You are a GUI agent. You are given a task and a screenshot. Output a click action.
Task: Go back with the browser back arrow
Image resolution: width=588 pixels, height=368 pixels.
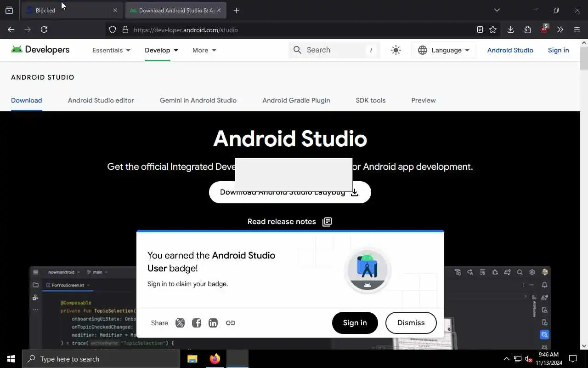11,29
